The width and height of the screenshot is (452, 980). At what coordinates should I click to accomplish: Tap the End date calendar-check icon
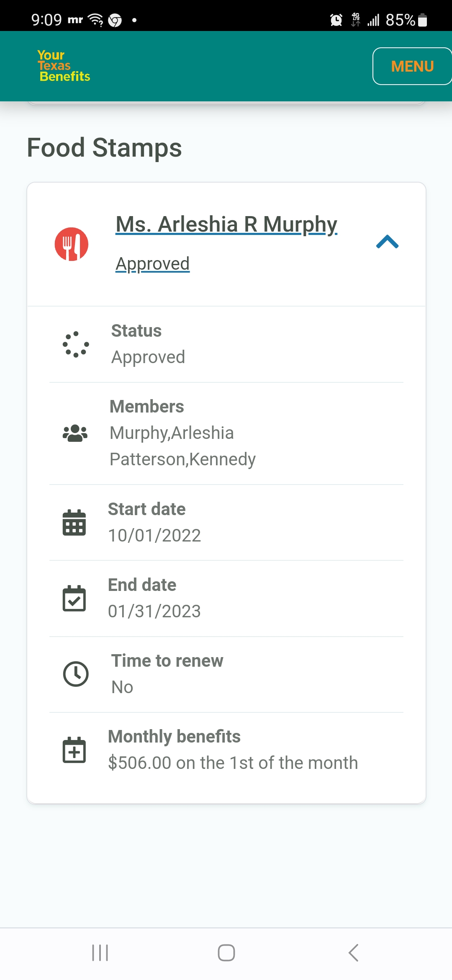click(74, 598)
